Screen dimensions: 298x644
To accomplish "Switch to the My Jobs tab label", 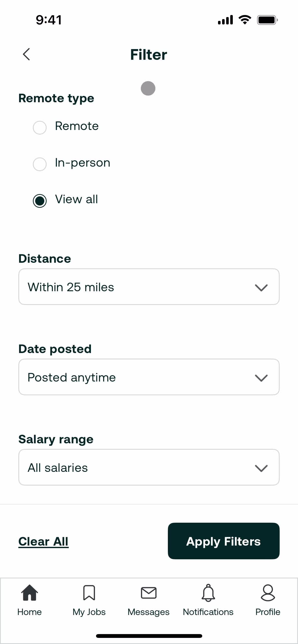I will (89, 612).
